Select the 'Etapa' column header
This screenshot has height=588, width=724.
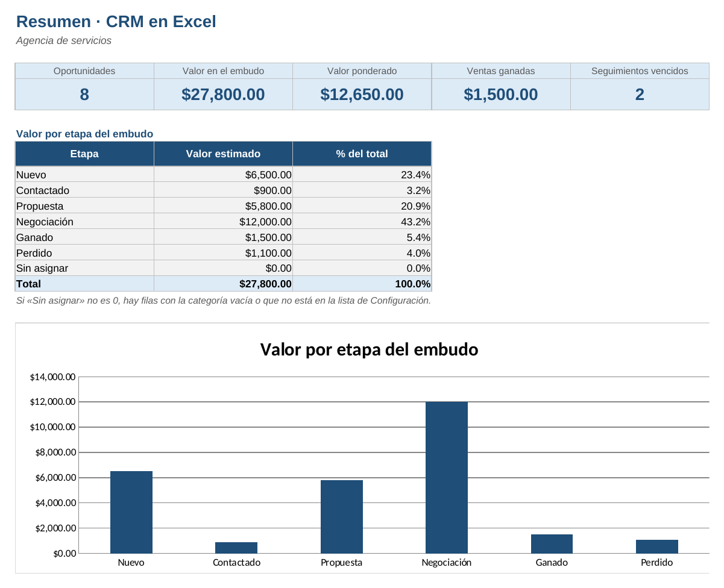[84, 154]
